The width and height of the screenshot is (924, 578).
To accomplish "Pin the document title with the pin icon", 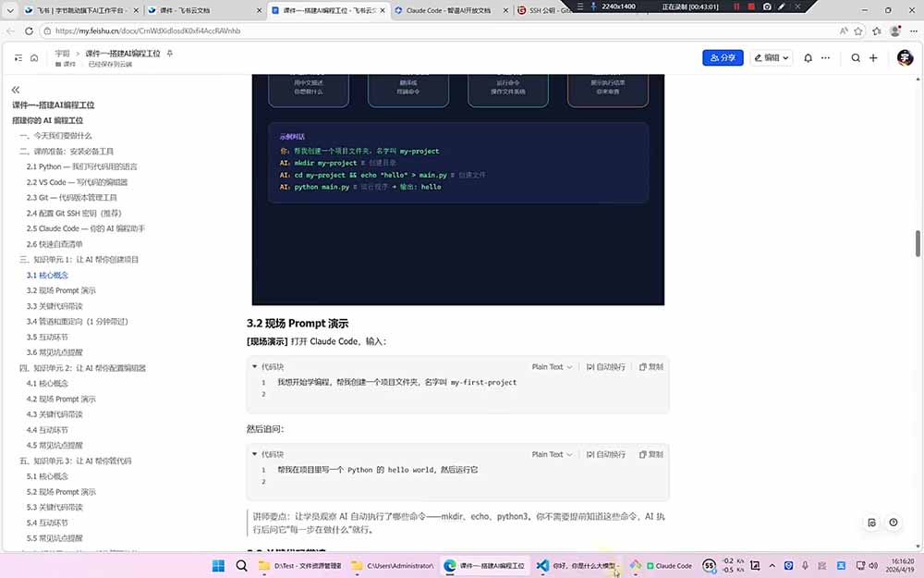I will (x=170, y=53).
